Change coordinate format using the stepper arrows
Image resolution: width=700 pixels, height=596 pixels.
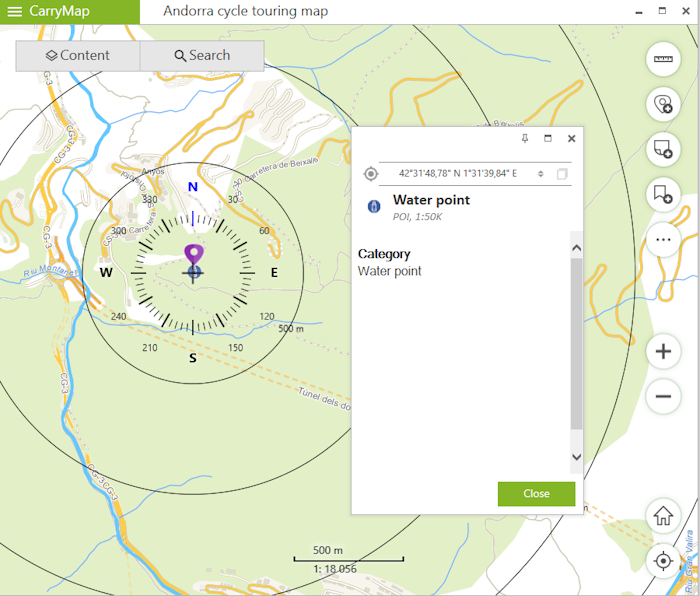tap(541, 174)
